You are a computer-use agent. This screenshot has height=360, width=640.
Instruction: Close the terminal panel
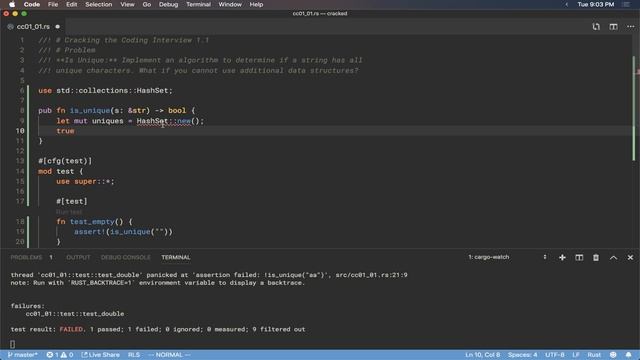point(630,258)
